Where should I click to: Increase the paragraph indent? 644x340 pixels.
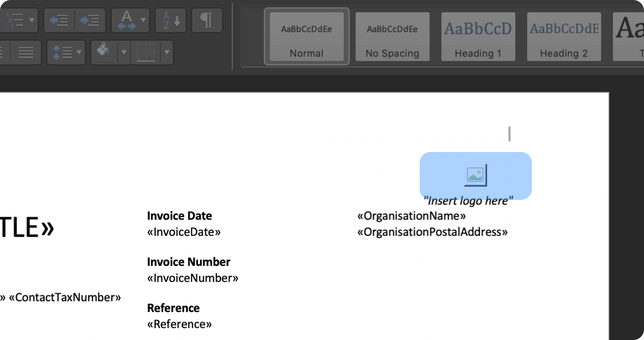90,20
